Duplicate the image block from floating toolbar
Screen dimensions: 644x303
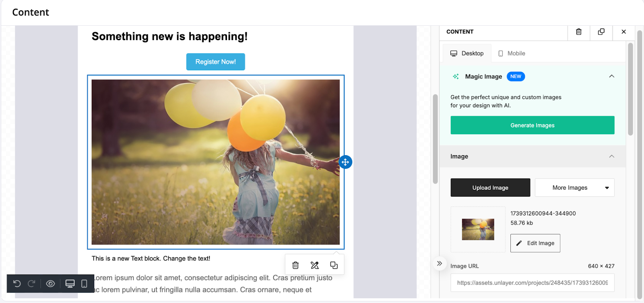pos(334,265)
